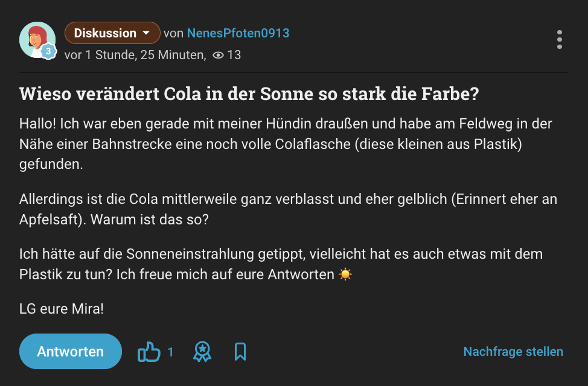Click the like count number 1
This screenshot has height=386, width=588.
click(x=171, y=352)
